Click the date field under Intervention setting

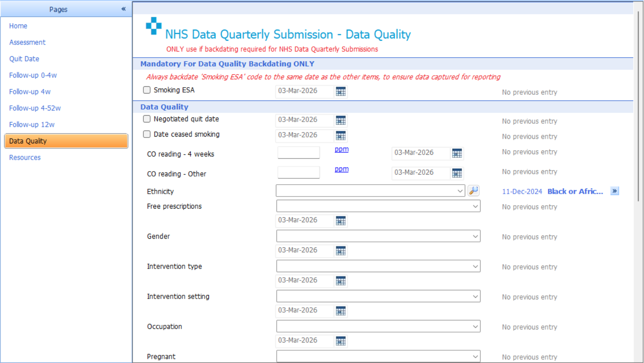305,310
